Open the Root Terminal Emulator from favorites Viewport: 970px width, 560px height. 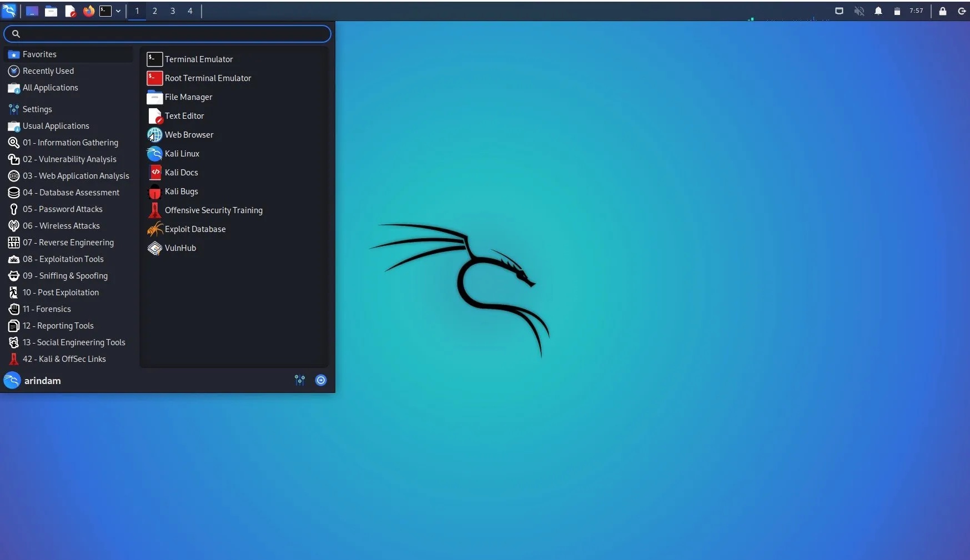click(x=208, y=78)
